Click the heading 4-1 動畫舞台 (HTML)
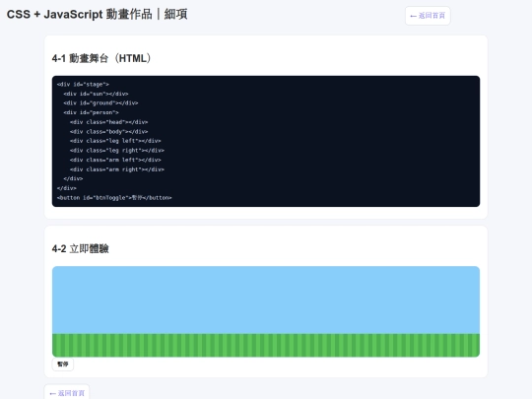This screenshot has height=399, width=532. coord(101,58)
